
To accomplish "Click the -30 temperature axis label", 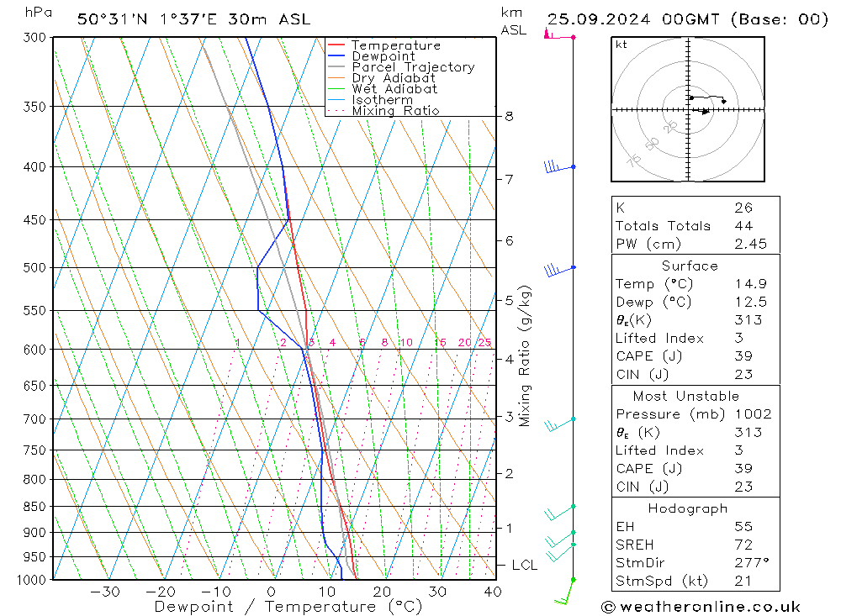I will (x=105, y=592).
